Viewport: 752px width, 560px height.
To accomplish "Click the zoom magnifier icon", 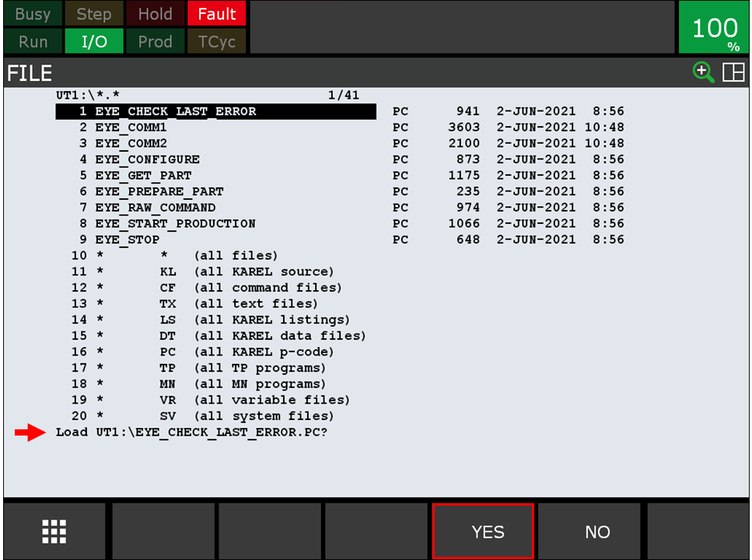I will point(703,73).
